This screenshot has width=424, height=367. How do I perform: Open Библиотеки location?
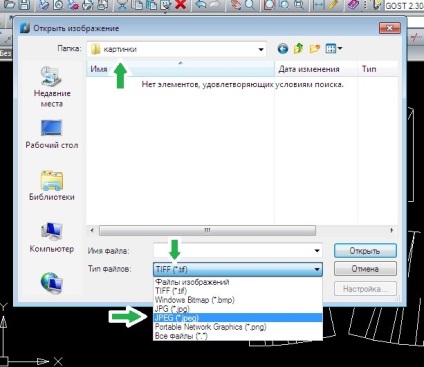coord(52,185)
